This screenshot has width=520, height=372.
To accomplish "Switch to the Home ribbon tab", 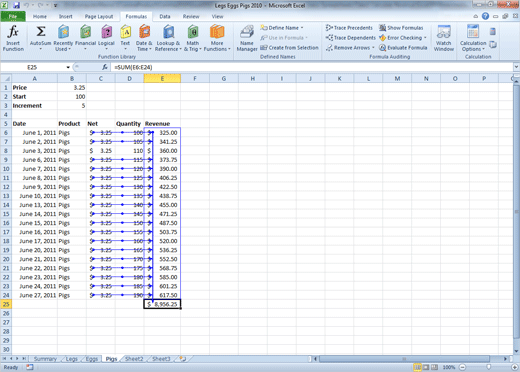I will tap(40, 16).
